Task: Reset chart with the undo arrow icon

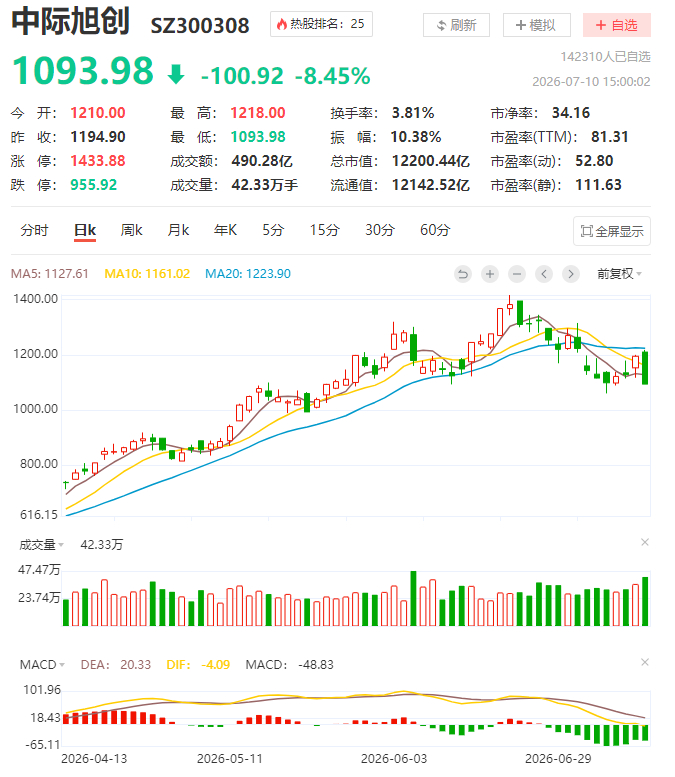Action: [x=463, y=274]
